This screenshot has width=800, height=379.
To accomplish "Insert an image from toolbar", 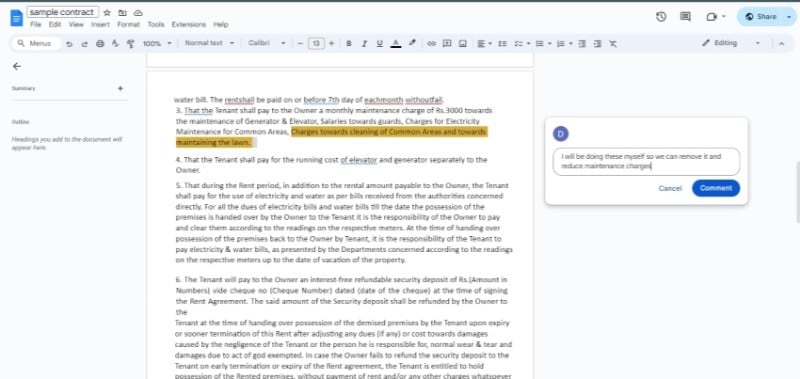I will point(463,43).
